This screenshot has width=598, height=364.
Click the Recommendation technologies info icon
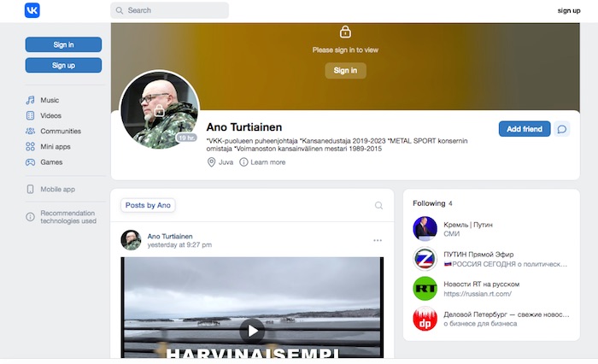click(x=30, y=217)
